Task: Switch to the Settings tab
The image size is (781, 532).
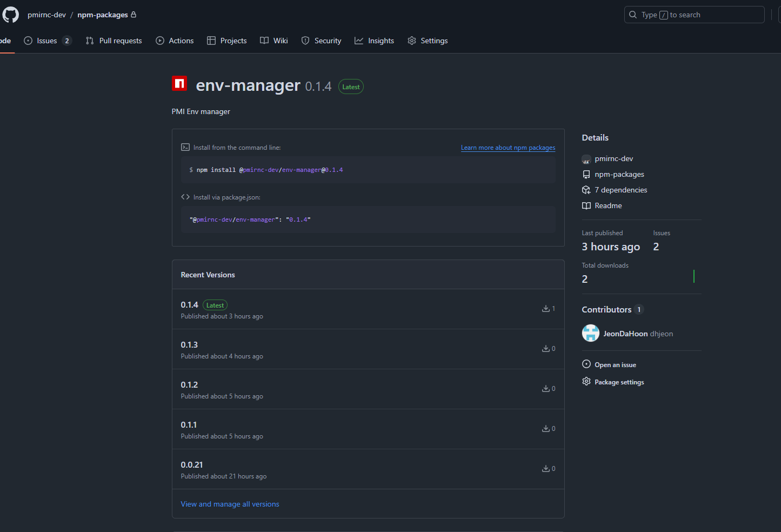Action: [428, 41]
